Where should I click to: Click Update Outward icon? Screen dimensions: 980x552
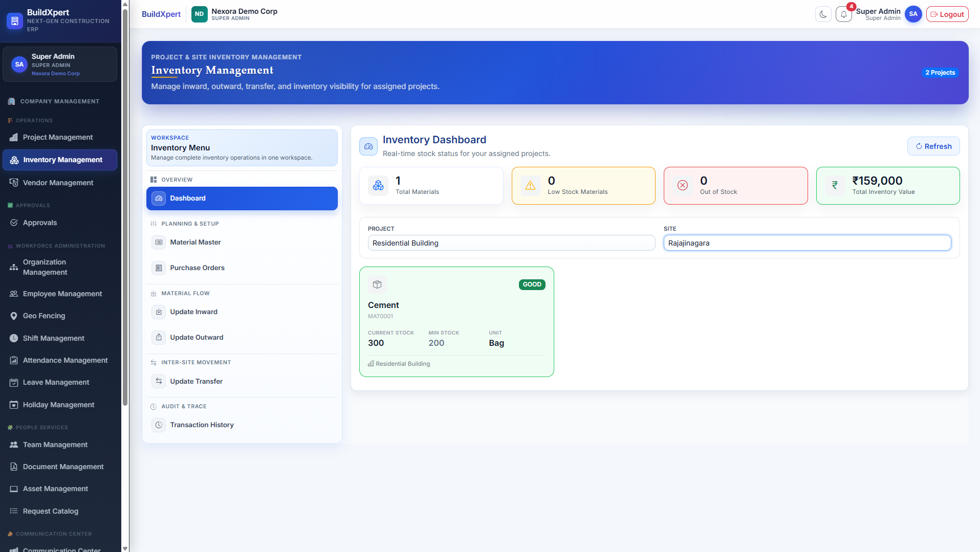[159, 338]
